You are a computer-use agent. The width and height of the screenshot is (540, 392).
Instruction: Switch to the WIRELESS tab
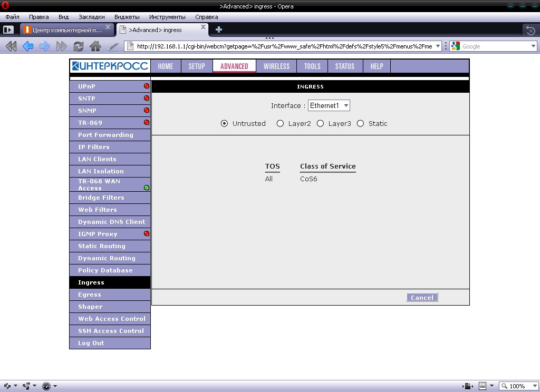click(x=276, y=66)
